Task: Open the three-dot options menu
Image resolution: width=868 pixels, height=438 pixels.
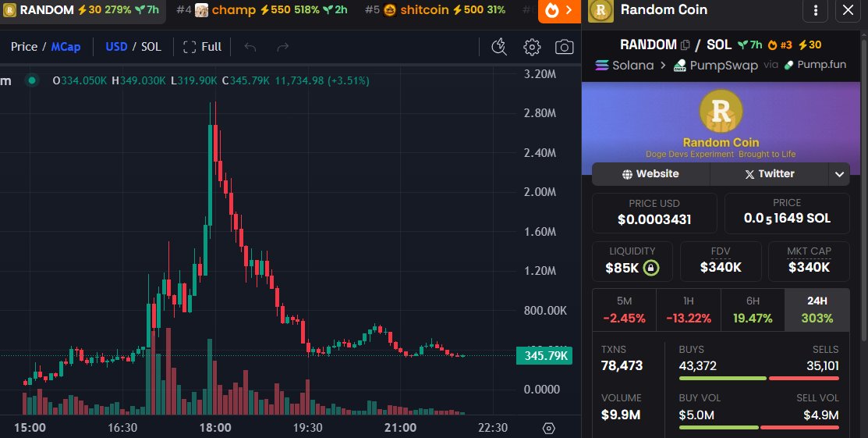Action: pyautogui.click(x=816, y=10)
